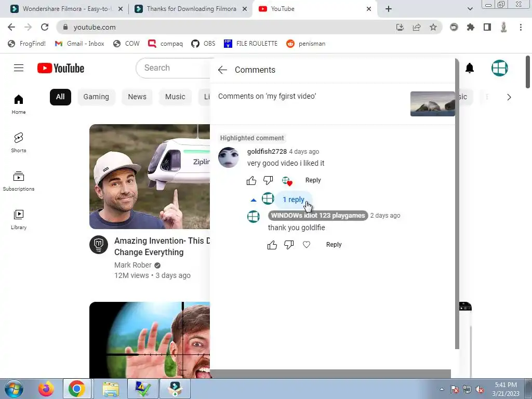532x399 pixels.
Task: Open the Amazing Invention video thumbnail
Action: [150, 177]
